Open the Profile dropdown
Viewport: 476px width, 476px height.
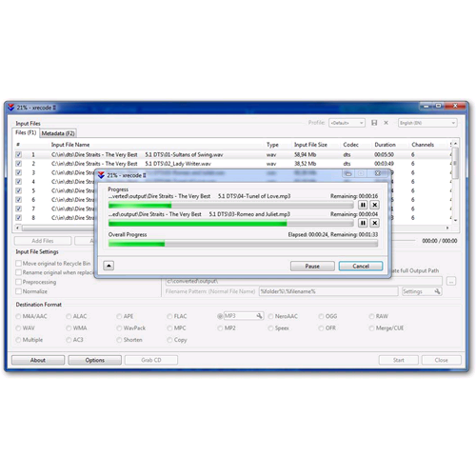tap(347, 123)
